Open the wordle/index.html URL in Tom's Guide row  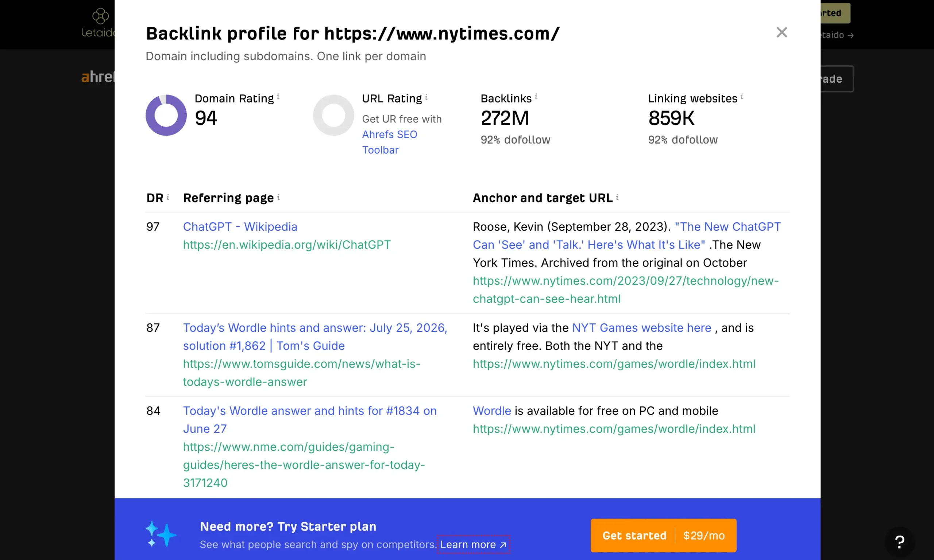[x=614, y=364]
